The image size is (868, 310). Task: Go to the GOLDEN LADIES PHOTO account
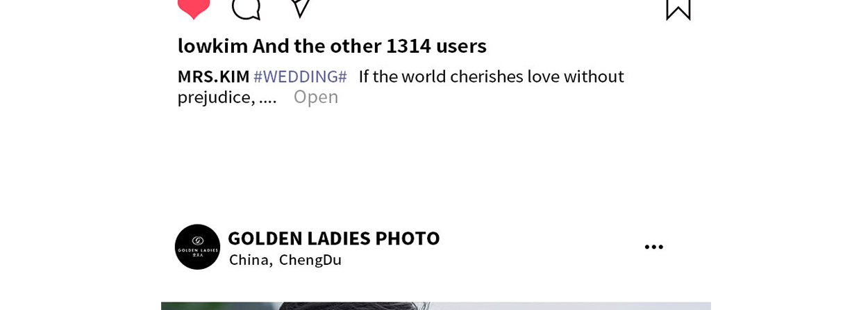tap(334, 238)
